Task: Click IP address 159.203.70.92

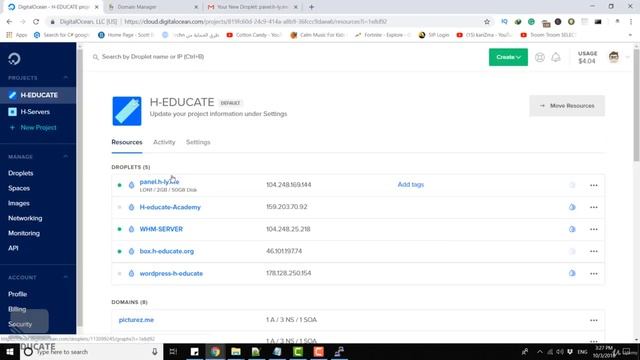Action: tap(287, 207)
